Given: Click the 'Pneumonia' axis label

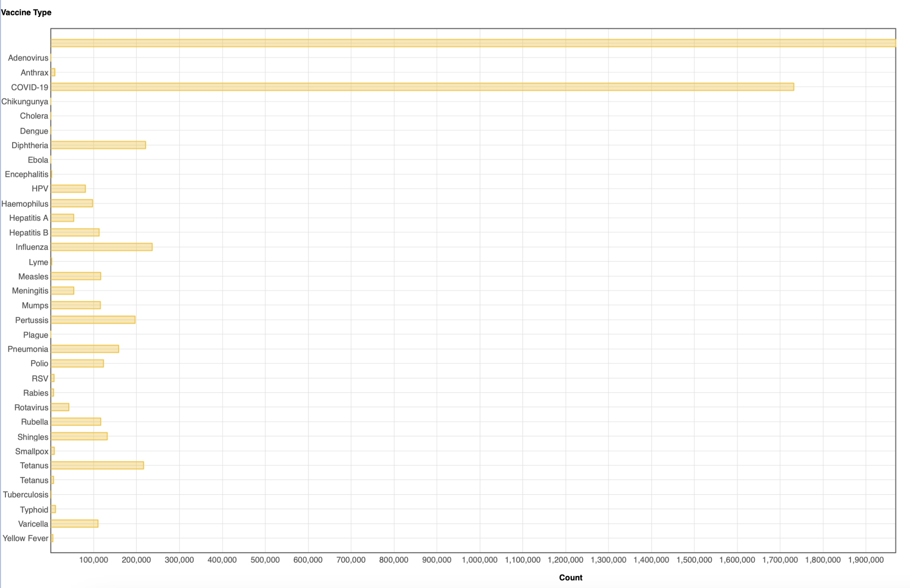Looking at the screenshot, I should 28,349.
